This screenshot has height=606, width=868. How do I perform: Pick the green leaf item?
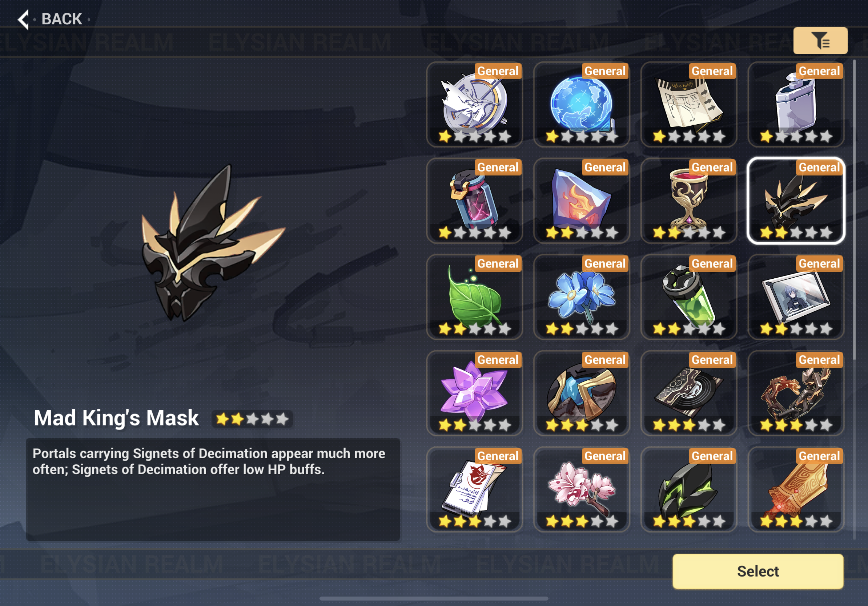(474, 297)
